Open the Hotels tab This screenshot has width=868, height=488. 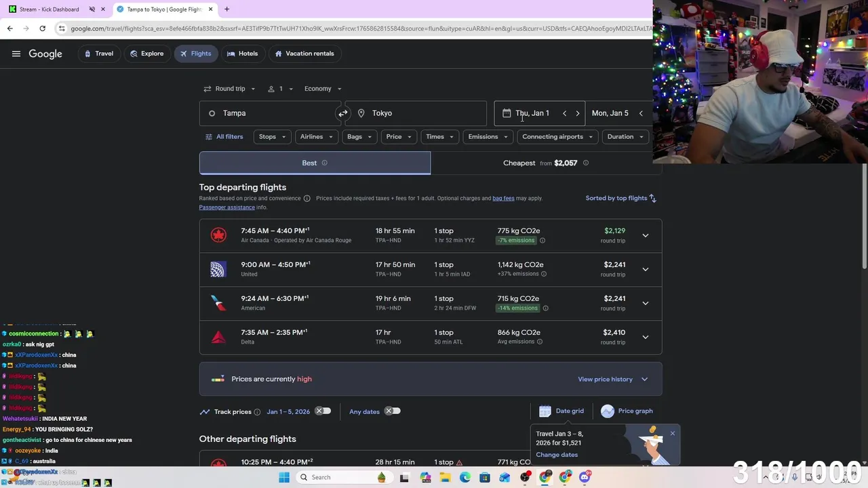point(242,54)
